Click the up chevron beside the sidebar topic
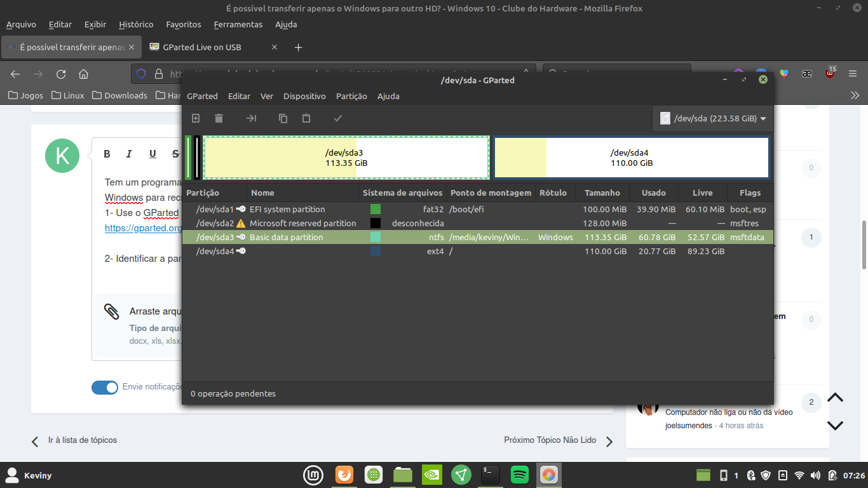The width and height of the screenshot is (868, 488). (x=835, y=398)
